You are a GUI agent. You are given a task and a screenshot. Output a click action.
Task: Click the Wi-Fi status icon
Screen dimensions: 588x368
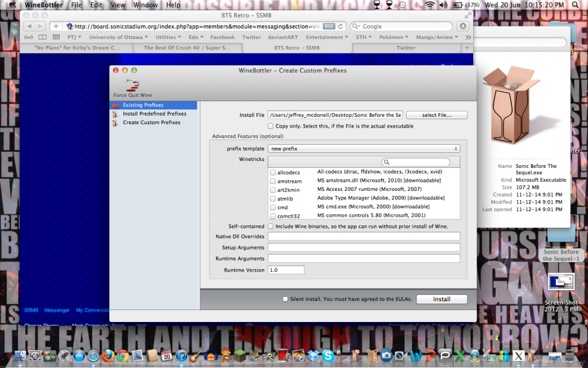(x=430, y=5)
